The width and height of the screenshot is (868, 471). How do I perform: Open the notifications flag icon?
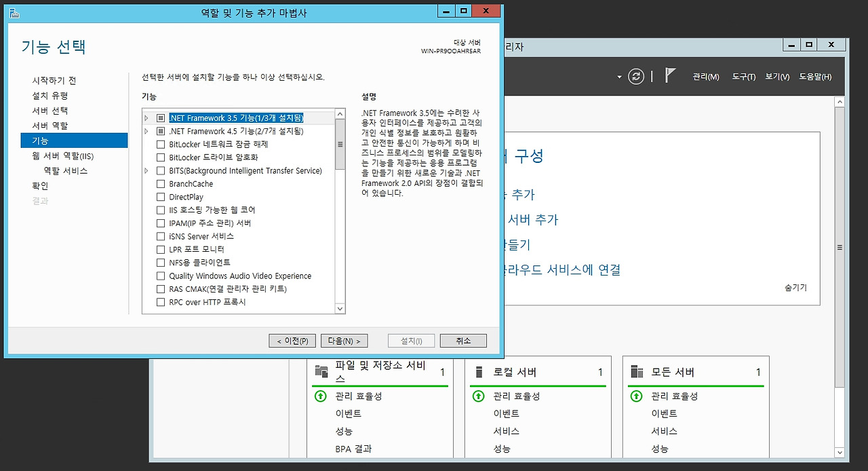[x=670, y=76]
